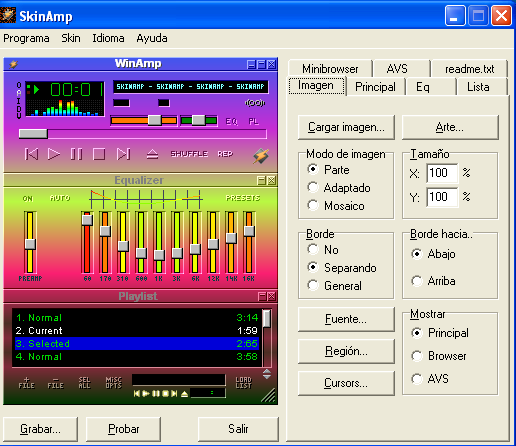
Task: Click the stop button in WinAmp preview
Action: [99, 154]
